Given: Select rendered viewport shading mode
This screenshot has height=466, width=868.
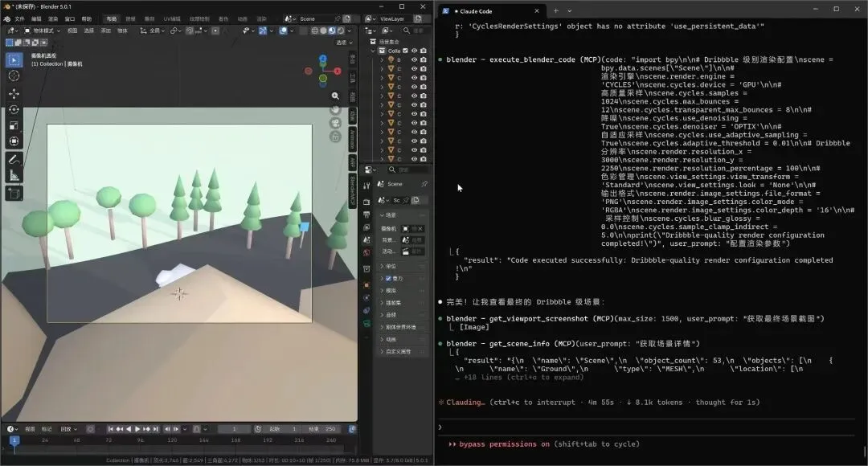Looking at the screenshot, I should [341, 31].
